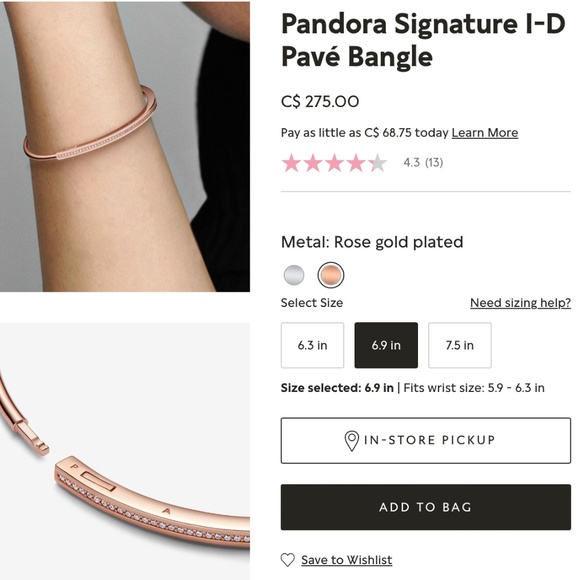Select the rose gold metal swatch
The image size is (580, 580).
click(x=331, y=275)
